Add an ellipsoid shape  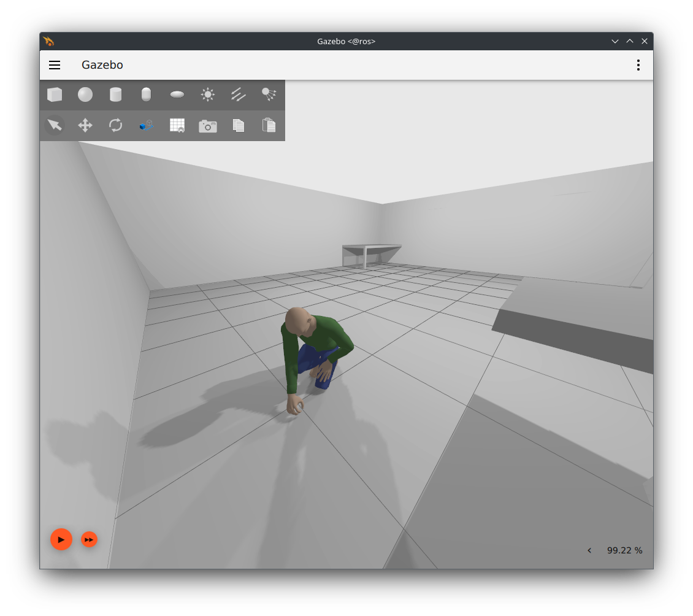[x=177, y=94]
